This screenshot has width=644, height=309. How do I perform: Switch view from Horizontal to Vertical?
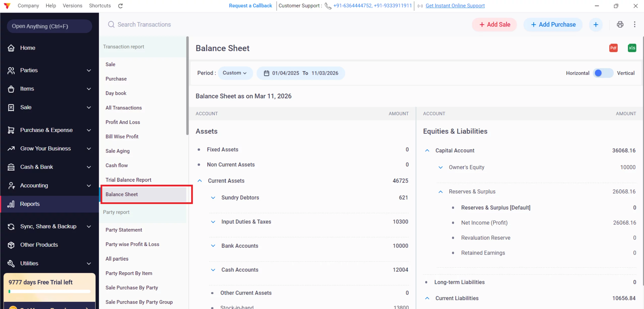click(x=603, y=73)
